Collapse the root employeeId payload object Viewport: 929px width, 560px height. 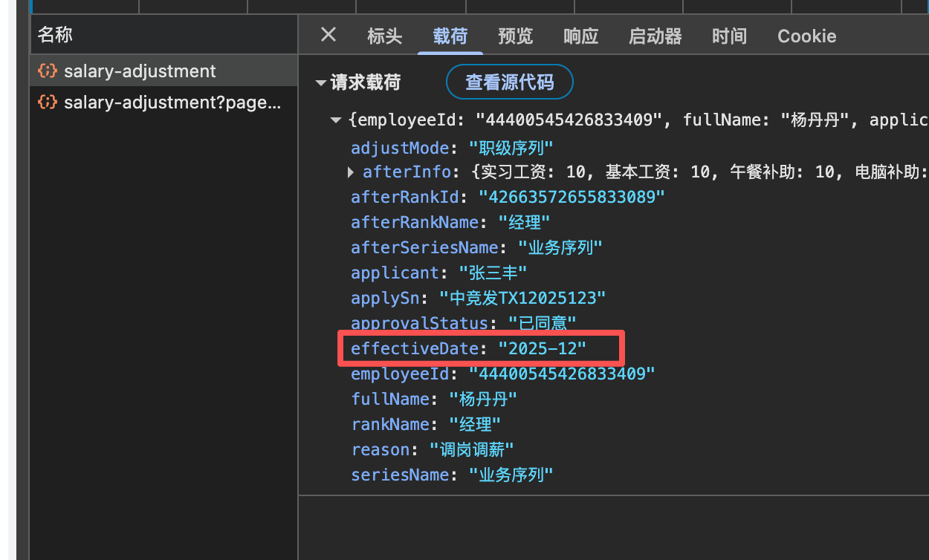(x=336, y=120)
